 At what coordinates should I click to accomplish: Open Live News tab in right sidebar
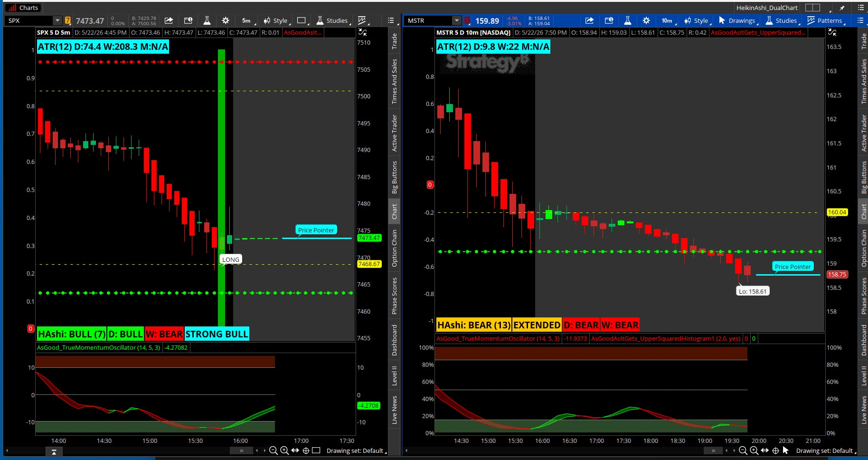pos(864,410)
